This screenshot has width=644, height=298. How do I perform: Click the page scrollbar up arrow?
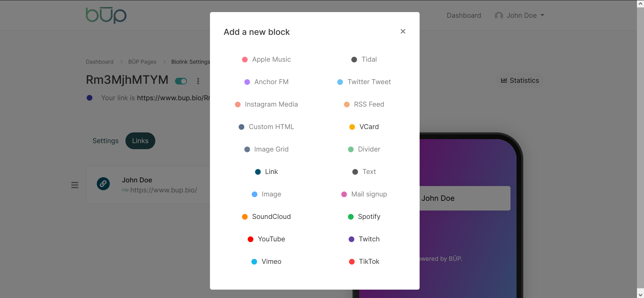[x=640, y=3]
